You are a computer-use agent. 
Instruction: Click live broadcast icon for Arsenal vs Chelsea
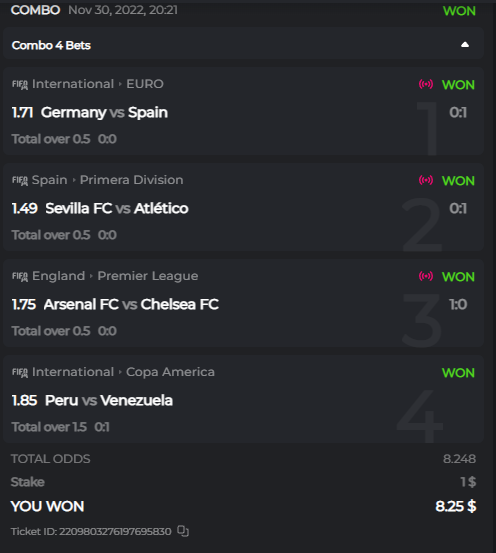click(x=426, y=276)
